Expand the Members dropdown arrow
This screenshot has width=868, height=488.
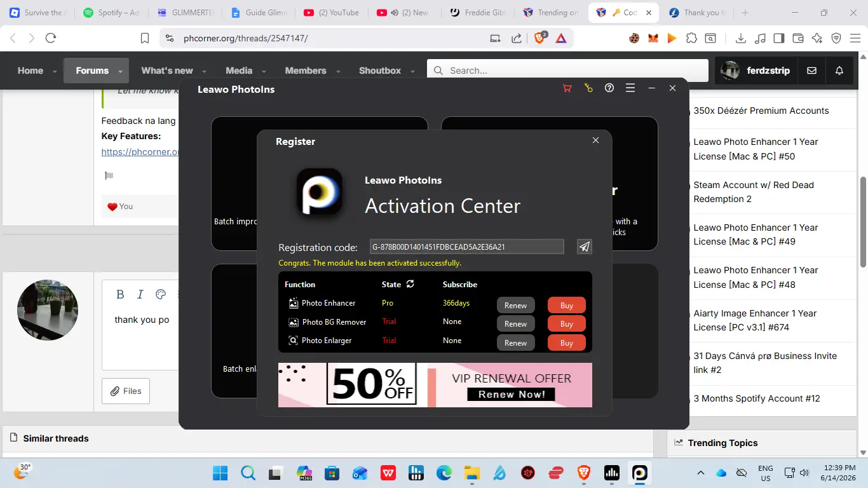pos(337,71)
